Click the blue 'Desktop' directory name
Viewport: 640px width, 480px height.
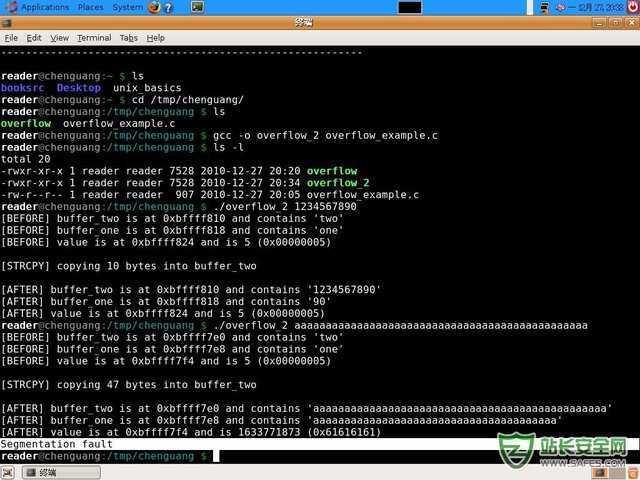(x=79, y=88)
